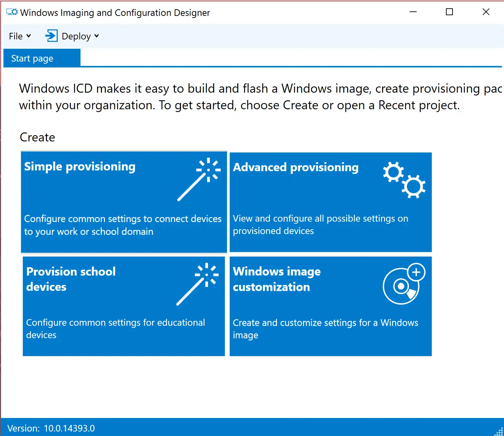The height and width of the screenshot is (436, 504).
Task: Open the File menu
Action: coord(20,36)
